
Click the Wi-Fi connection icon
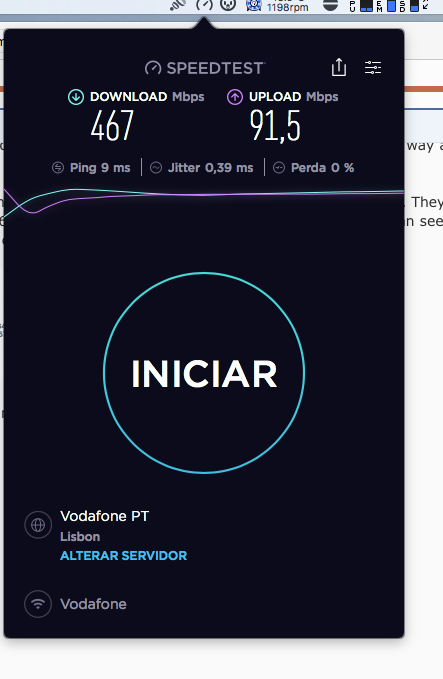pyautogui.click(x=38, y=604)
